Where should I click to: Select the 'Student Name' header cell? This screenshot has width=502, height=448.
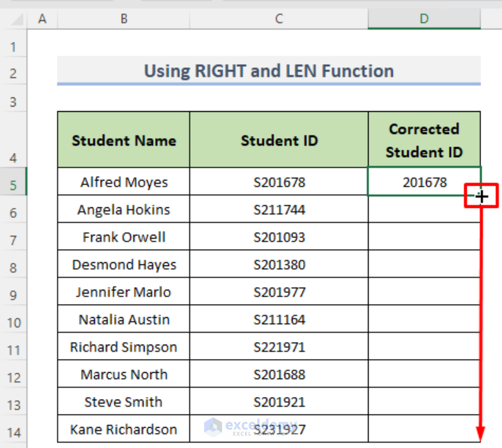click(124, 139)
